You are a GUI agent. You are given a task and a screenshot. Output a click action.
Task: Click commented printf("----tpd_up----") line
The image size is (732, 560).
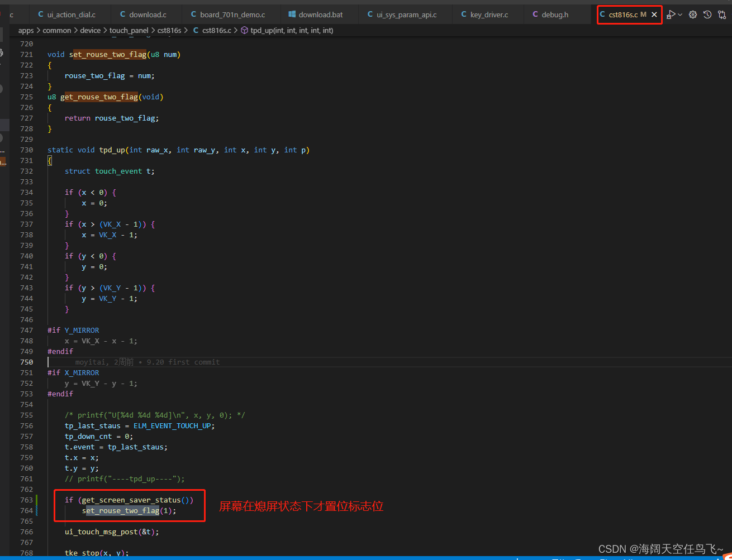tap(125, 478)
